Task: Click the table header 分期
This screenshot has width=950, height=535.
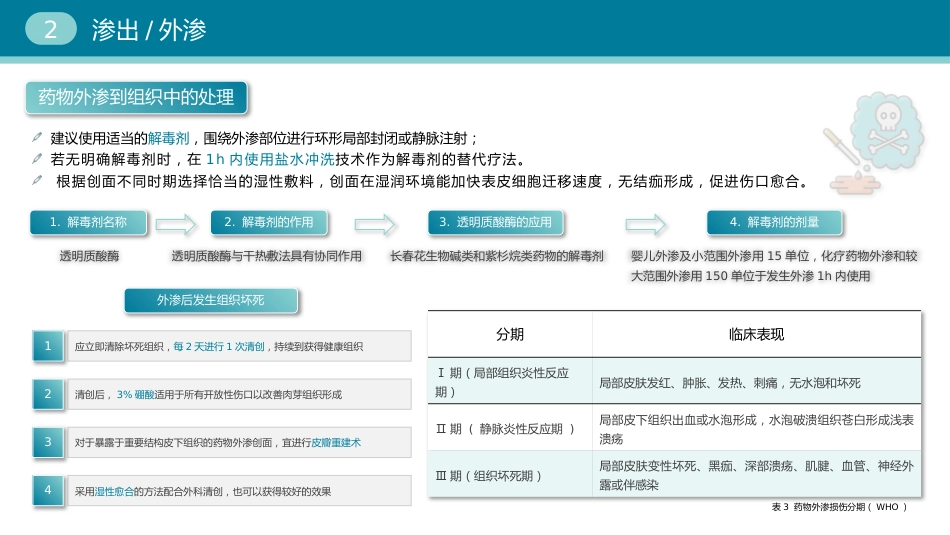Action: pos(510,334)
